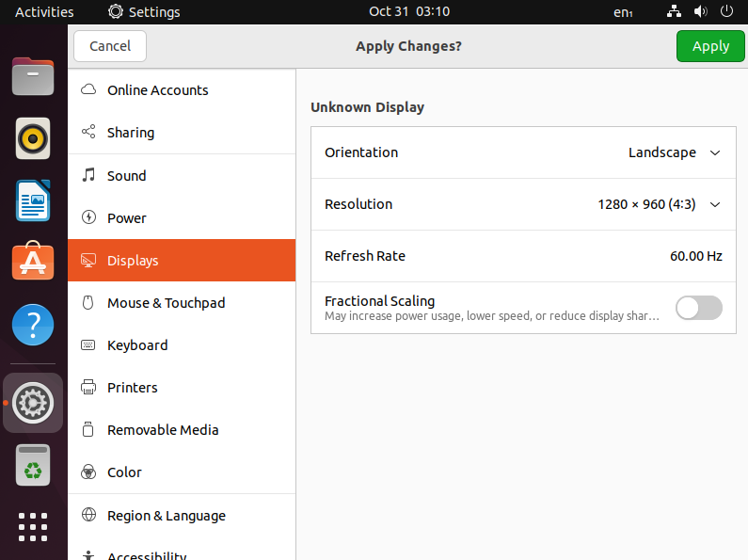Expand the Orientation dropdown arrow
The image size is (748, 560).
(715, 152)
